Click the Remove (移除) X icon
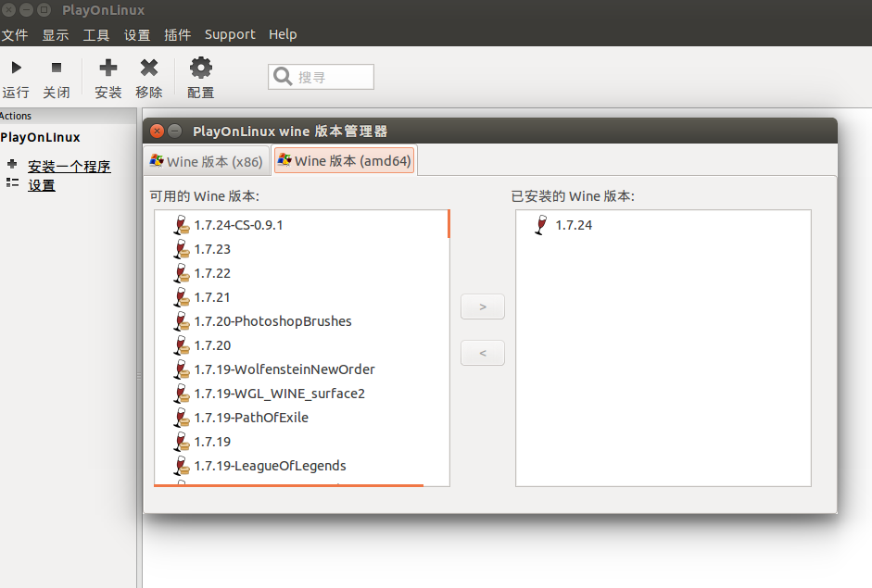872x588 pixels. click(148, 68)
